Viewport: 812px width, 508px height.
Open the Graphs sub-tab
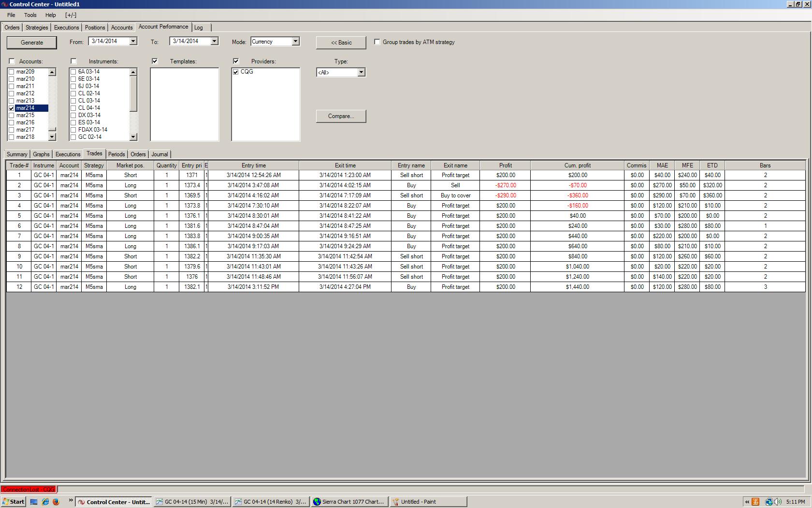coord(41,154)
